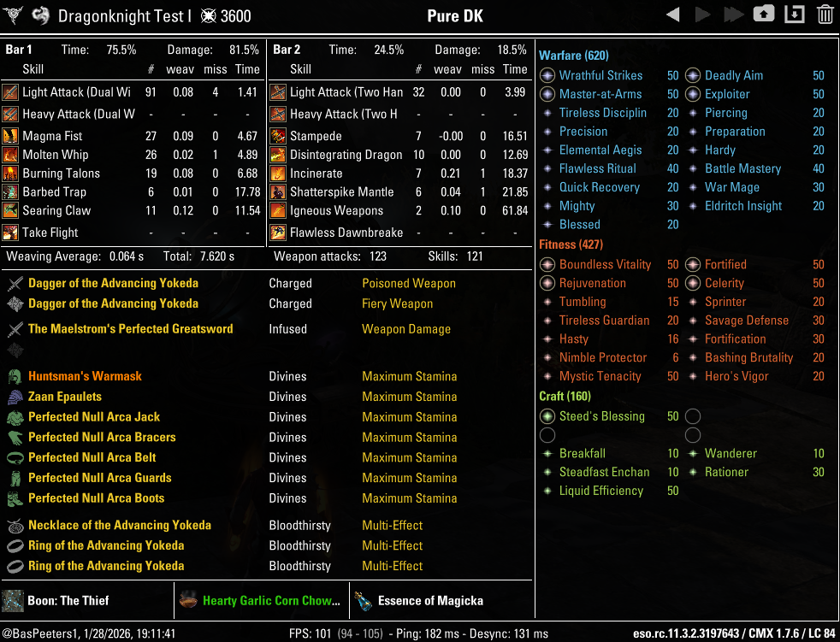
Task: Click the Rejuvenation slotted star
Action: (547, 283)
